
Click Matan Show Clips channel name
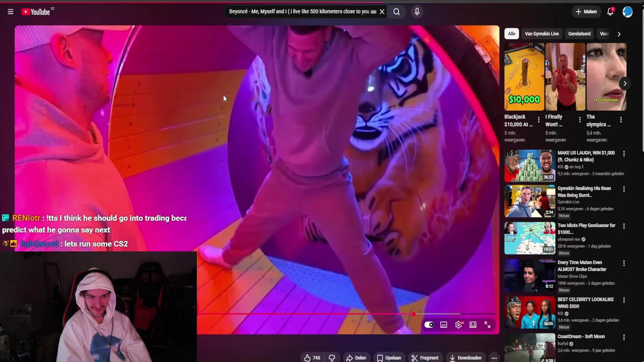tap(572, 277)
